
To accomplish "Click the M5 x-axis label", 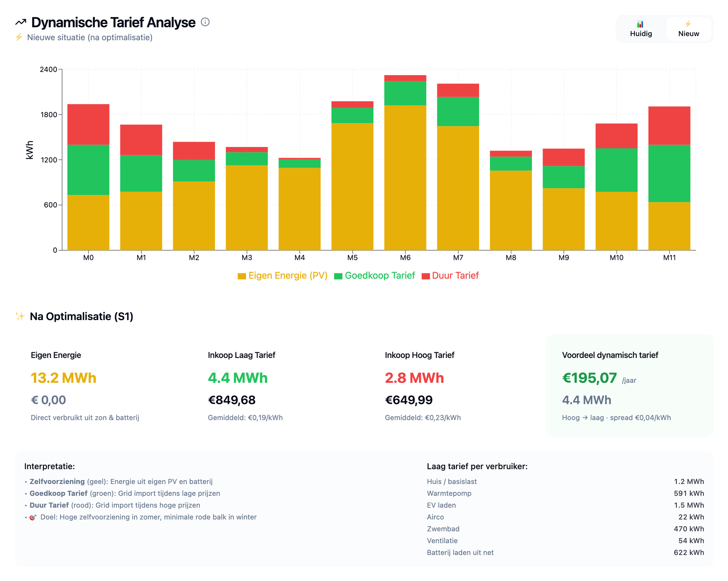I will click(353, 258).
